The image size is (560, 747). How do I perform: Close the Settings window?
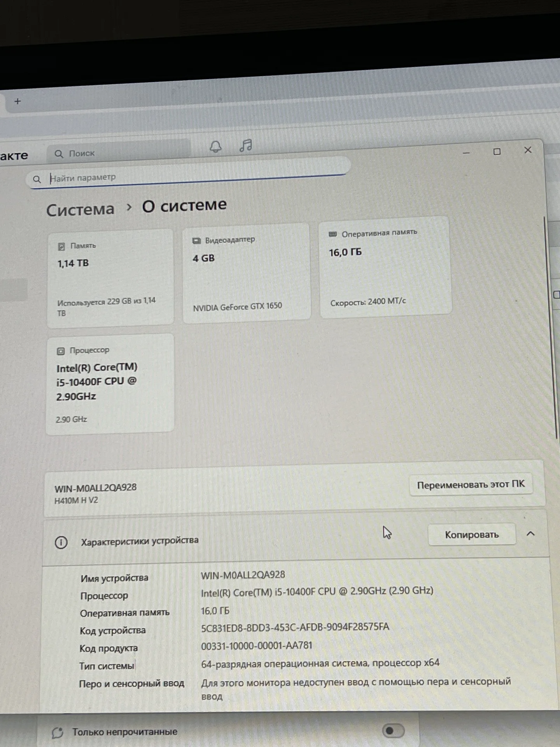528,150
